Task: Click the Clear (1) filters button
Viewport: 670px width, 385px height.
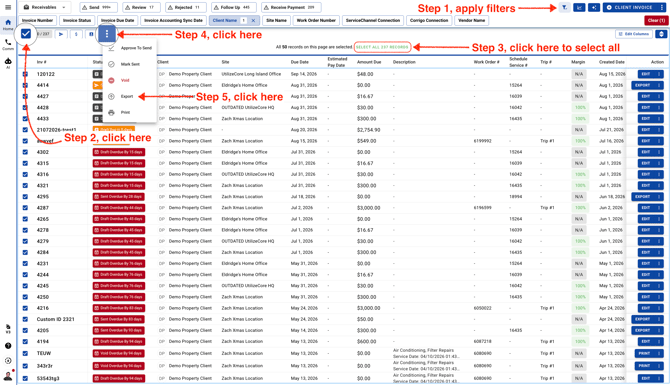Action: click(x=656, y=20)
